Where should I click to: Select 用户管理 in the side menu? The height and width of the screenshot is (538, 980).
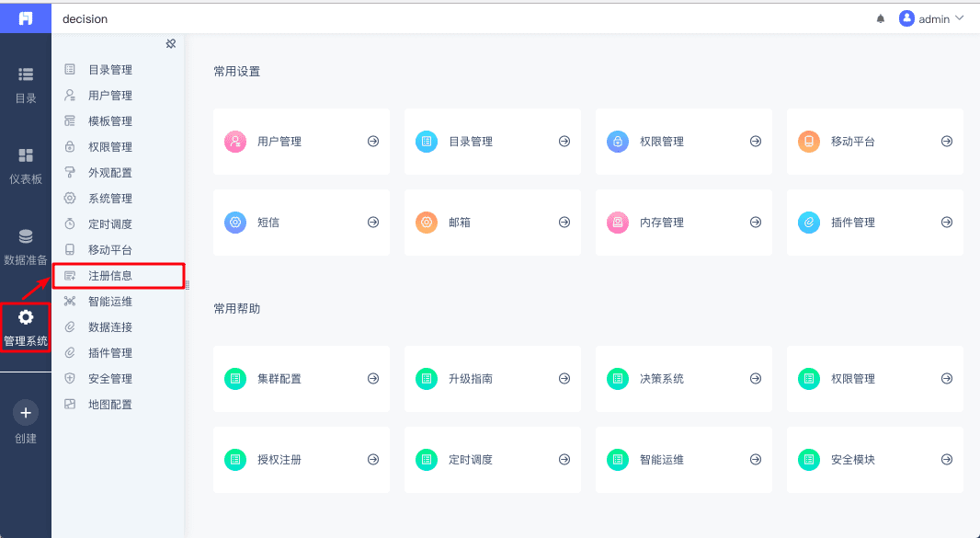[x=110, y=96]
